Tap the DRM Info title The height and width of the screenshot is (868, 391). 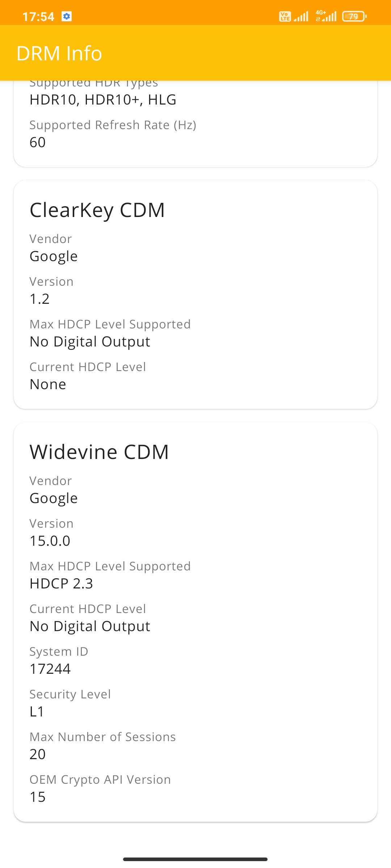coord(59,53)
